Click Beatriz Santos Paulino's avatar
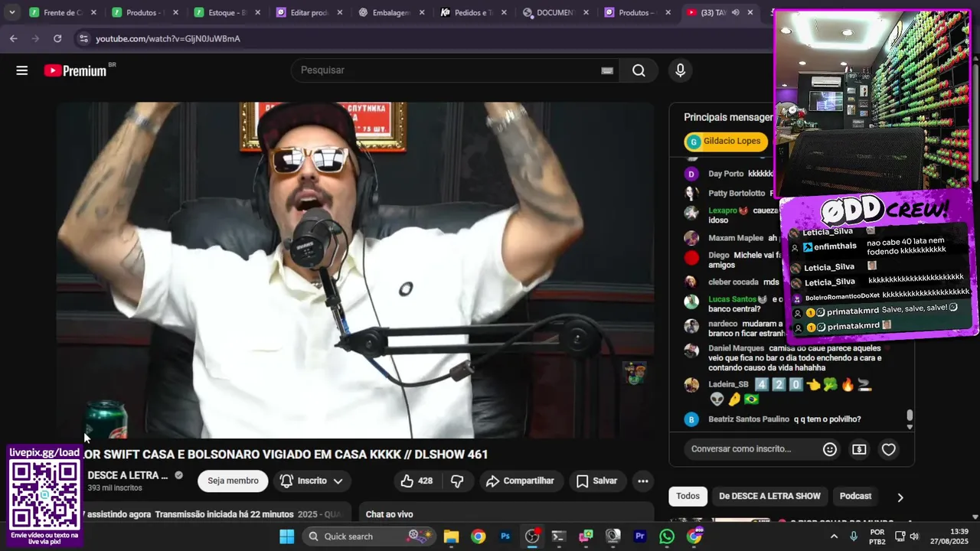This screenshot has height=551, width=980. click(x=691, y=419)
